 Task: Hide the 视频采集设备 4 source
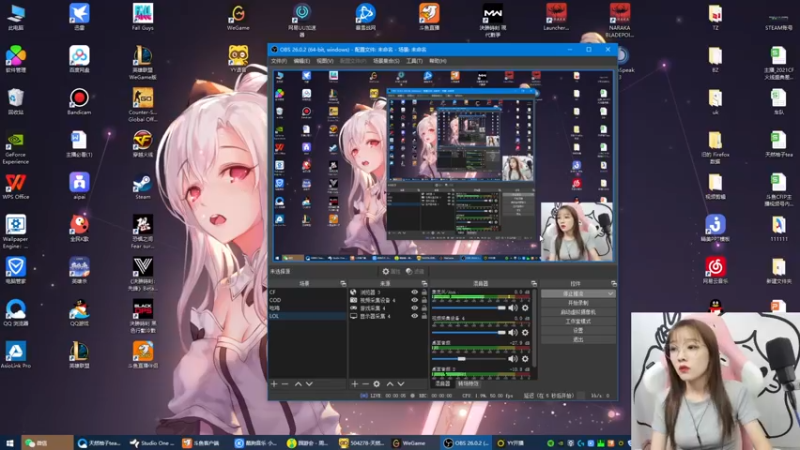414,300
